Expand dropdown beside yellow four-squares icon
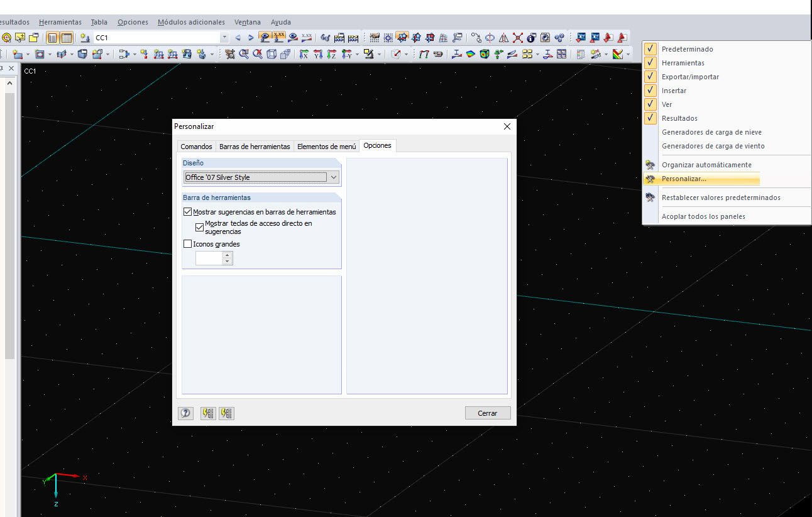The image size is (812, 517). (x=537, y=54)
